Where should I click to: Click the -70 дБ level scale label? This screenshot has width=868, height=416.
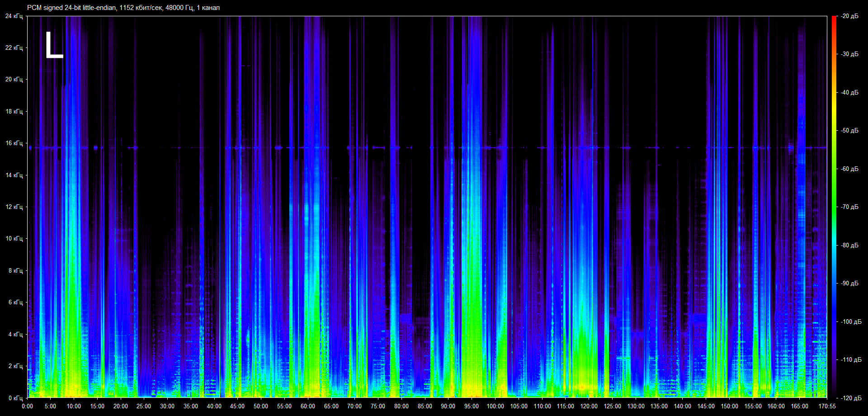tap(849, 207)
